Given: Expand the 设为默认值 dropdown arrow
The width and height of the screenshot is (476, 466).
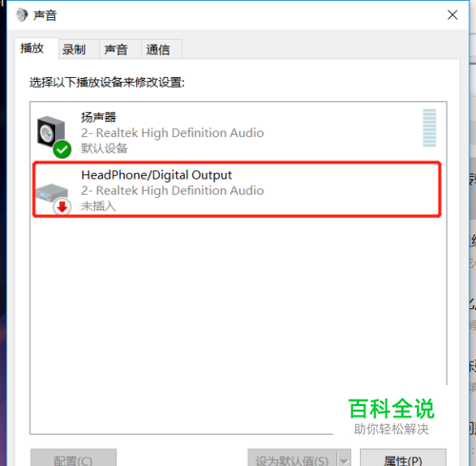Looking at the screenshot, I should [x=345, y=457].
